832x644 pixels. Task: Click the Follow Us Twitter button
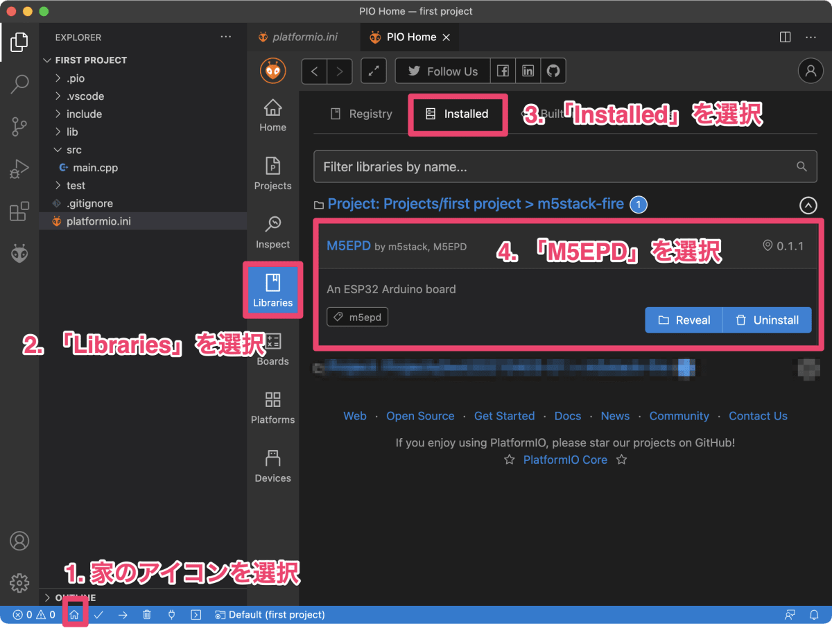(x=442, y=71)
